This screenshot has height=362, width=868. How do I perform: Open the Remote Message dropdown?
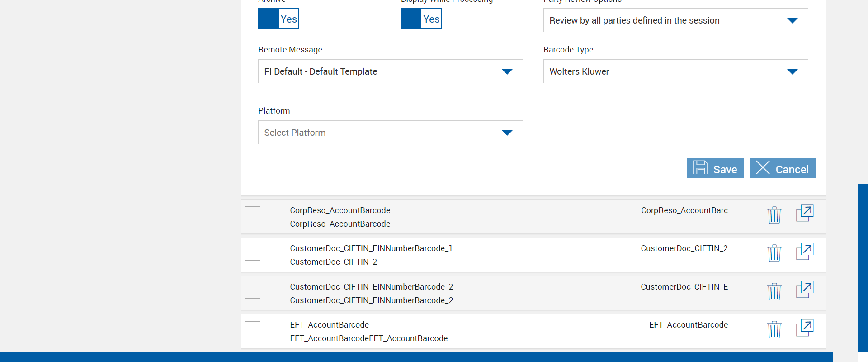coord(390,71)
